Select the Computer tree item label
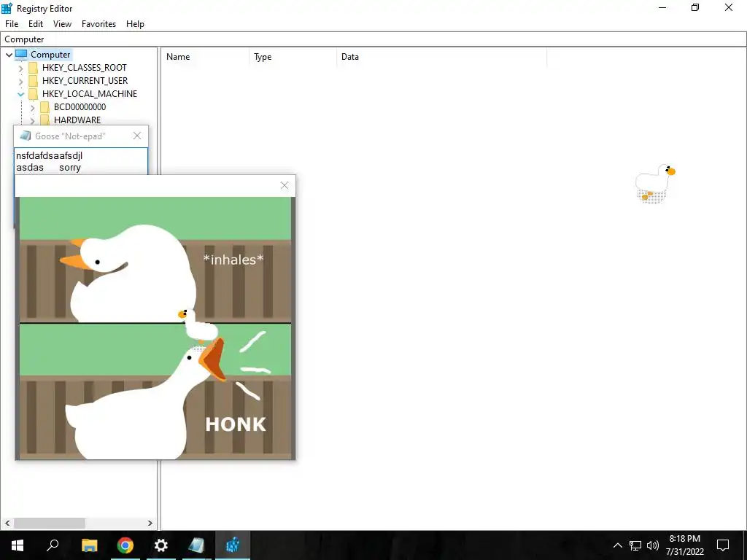Viewport: 747px width, 560px height. 50,54
